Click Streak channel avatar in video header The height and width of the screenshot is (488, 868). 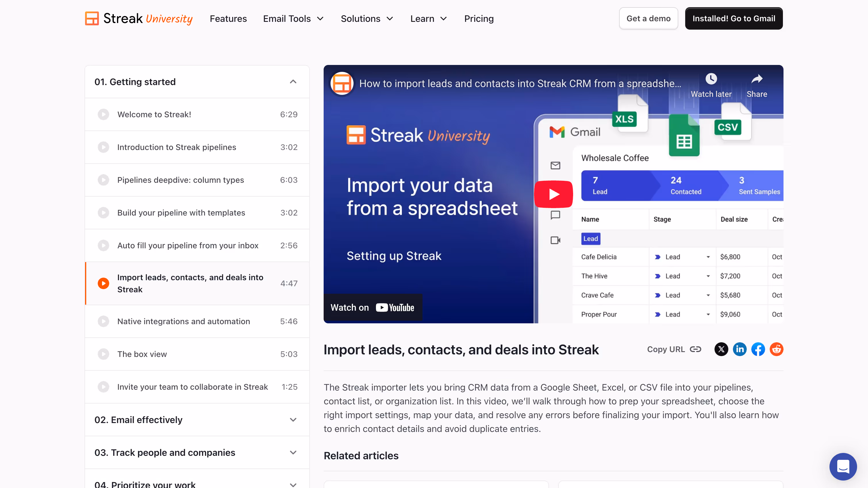tap(342, 83)
